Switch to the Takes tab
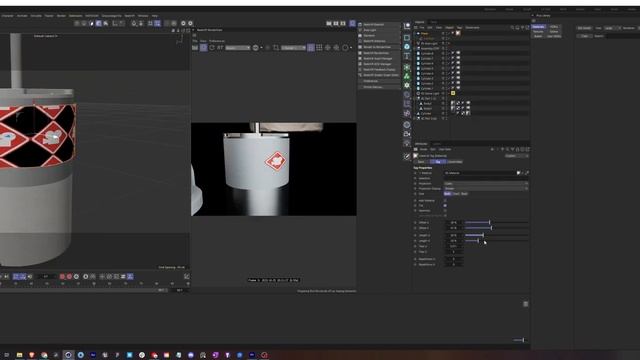The image size is (640, 360). tap(433, 22)
